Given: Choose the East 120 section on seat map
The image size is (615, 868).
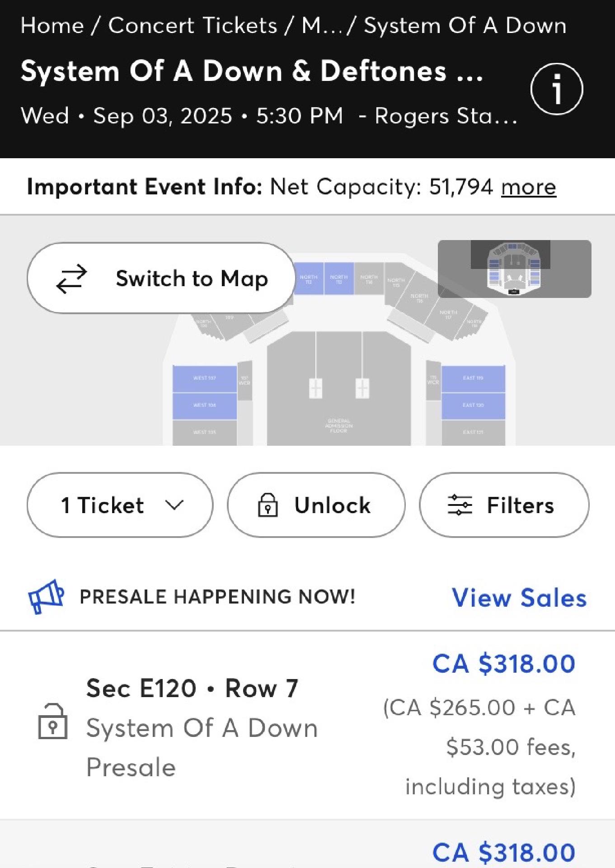Looking at the screenshot, I should [473, 406].
